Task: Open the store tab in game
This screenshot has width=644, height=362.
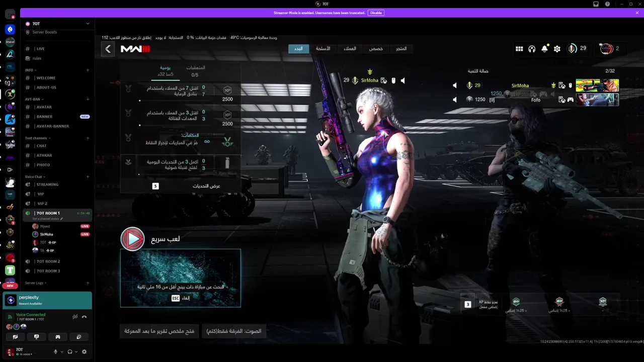Action: click(x=401, y=49)
